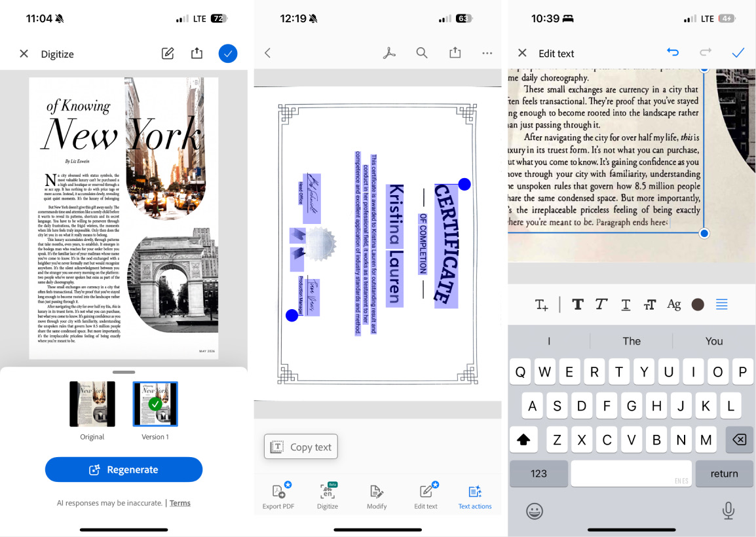Tap the undo arrow in Edit text
This screenshot has width=756, height=537.
673,52
